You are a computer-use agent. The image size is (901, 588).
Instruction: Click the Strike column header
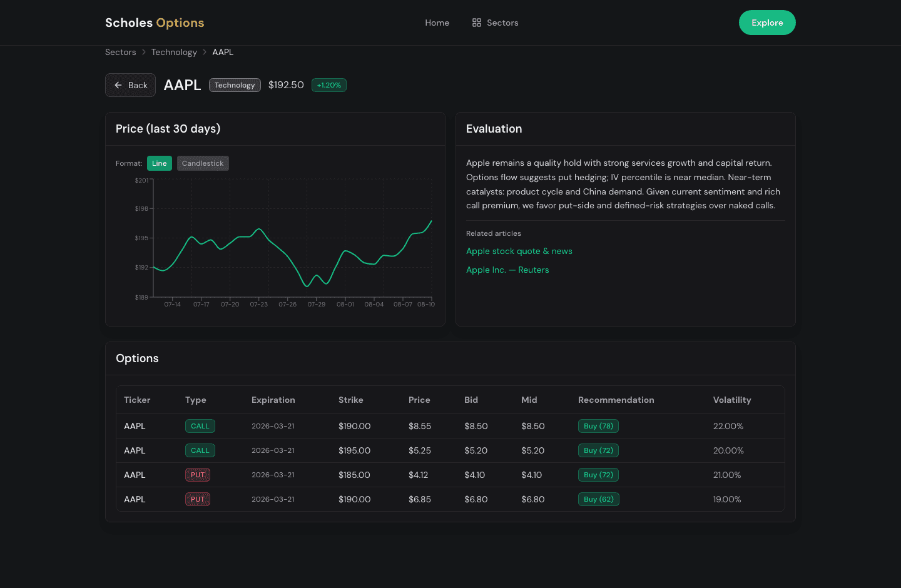[351, 400]
